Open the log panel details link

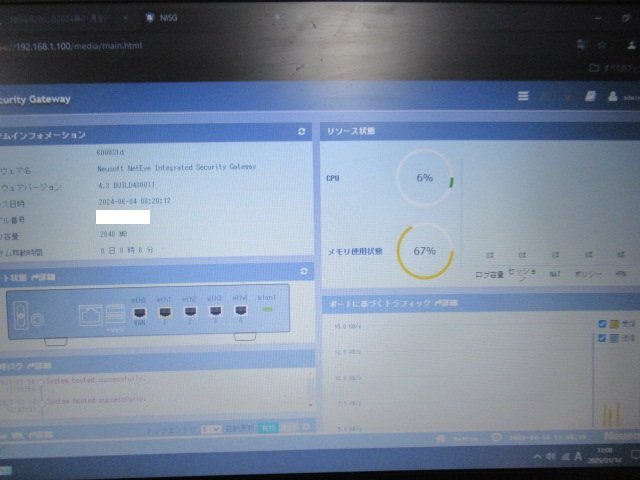click(39, 365)
